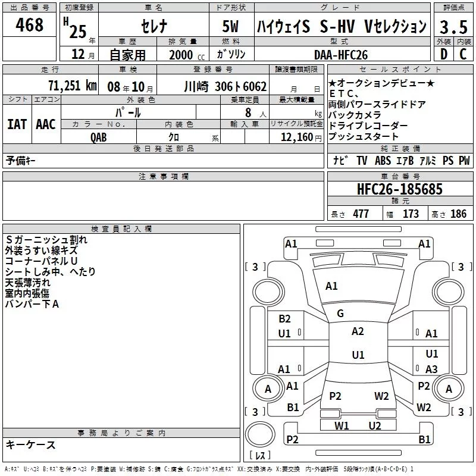Click hood A1 mark on diagram
Viewport: 476px width, 476px height.
click(331, 286)
